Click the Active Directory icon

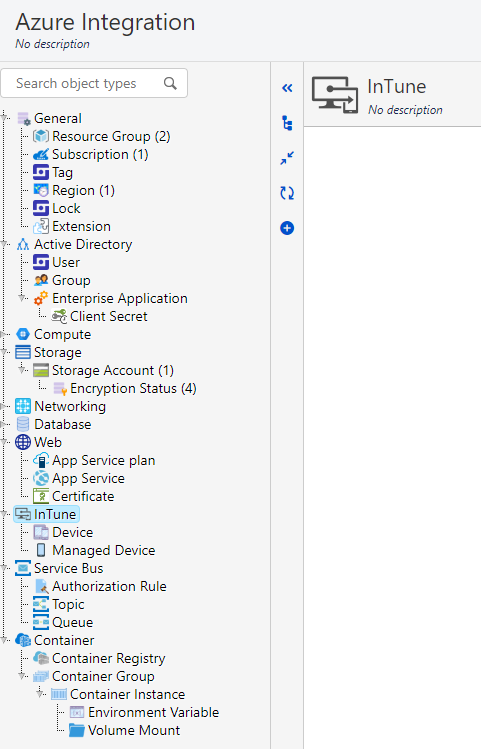point(23,244)
